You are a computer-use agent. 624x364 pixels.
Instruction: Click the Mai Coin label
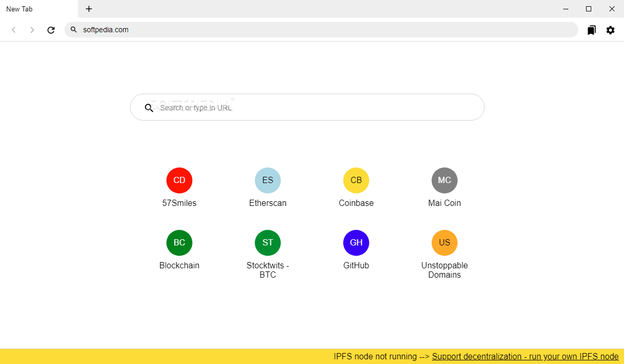tap(445, 203)
